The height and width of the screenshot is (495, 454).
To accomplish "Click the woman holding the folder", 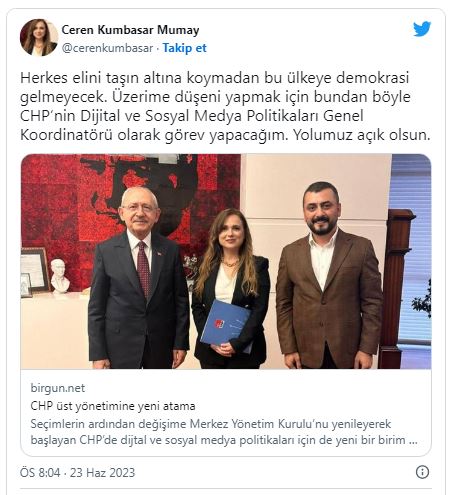I will pyautogui.click(x=232, y=289).
